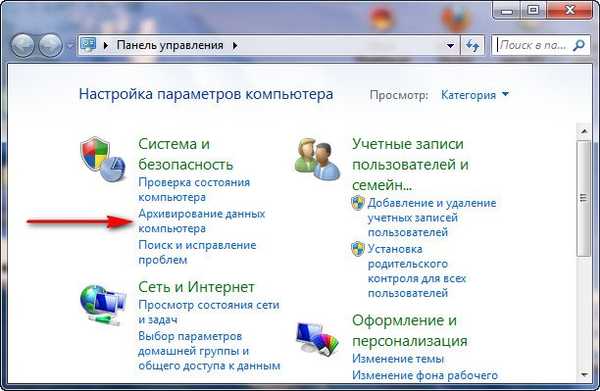The image size is (600, 391).
Task: Open System and Security shield icon
Action: 103,160
